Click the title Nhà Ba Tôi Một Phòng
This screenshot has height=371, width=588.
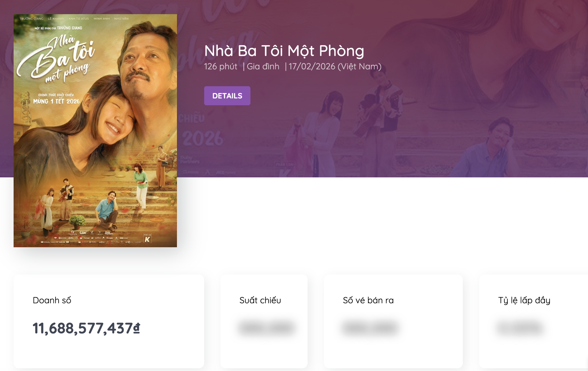(x=284, y=51)
